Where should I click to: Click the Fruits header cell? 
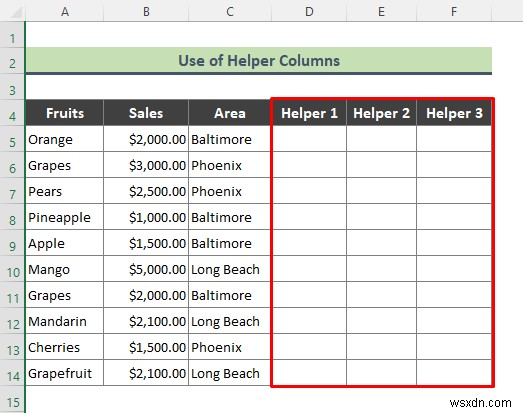coord(65,113)
